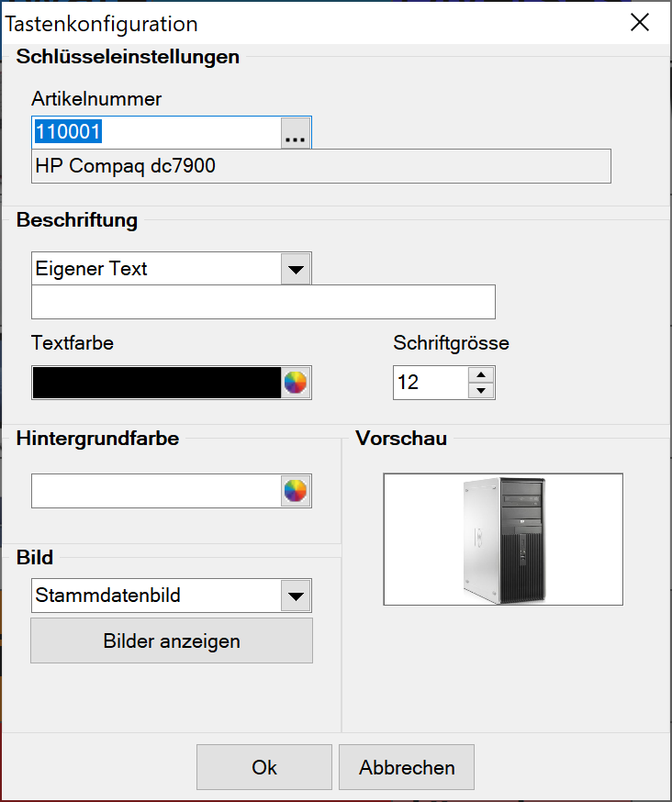This screenshot has height=802, width=672.
Task: Click the Schriftgrösse value field showing 12
Action: (x=430, y=383)
